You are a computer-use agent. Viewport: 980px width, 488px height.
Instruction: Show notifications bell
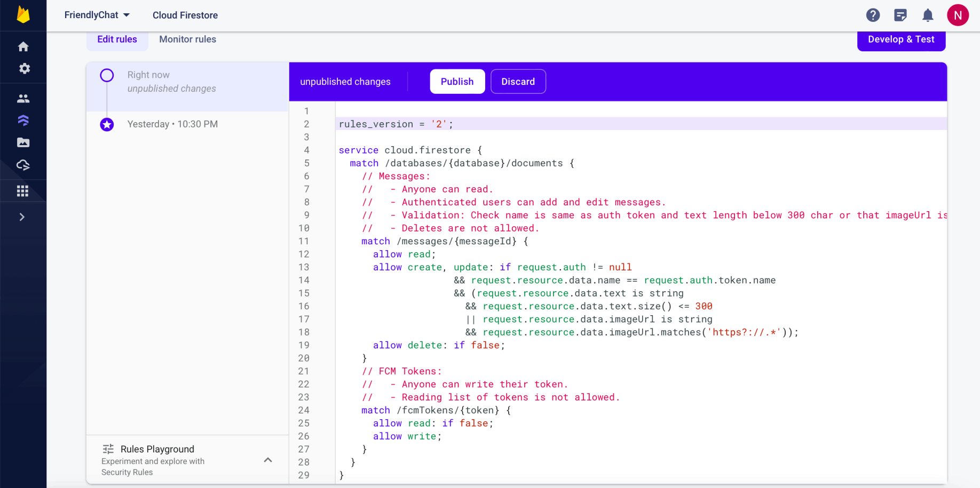coord(928,15)
